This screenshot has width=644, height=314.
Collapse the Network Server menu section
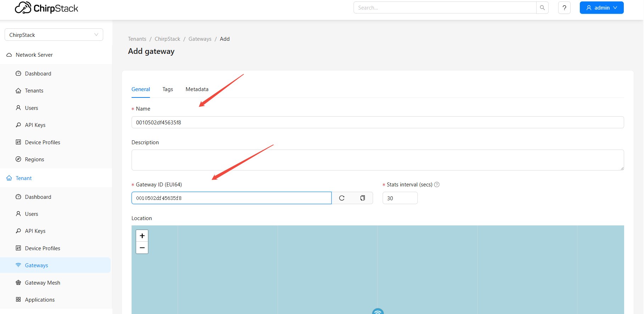(34, 55)
